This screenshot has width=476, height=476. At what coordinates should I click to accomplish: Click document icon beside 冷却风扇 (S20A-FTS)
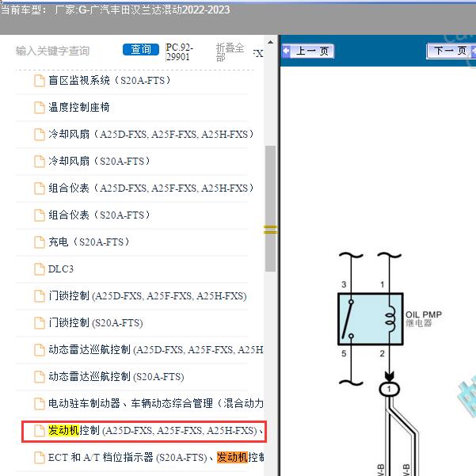tap(40, 162)
